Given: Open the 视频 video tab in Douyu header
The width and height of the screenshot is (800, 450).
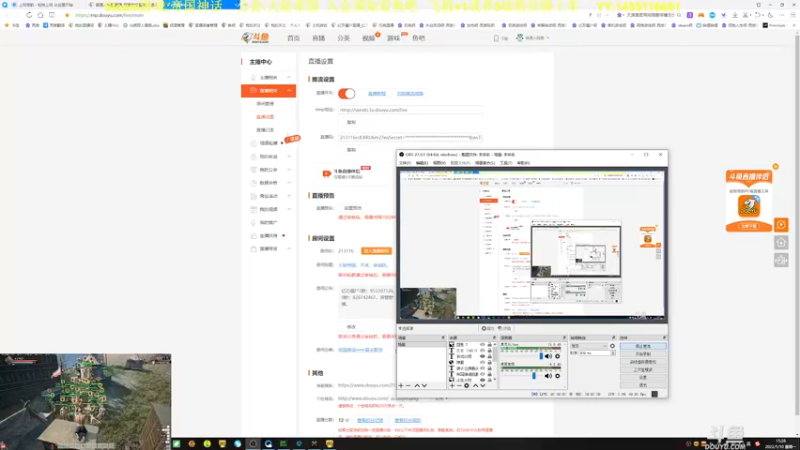Looking at the screenshot, I should (x=368, y=38).
